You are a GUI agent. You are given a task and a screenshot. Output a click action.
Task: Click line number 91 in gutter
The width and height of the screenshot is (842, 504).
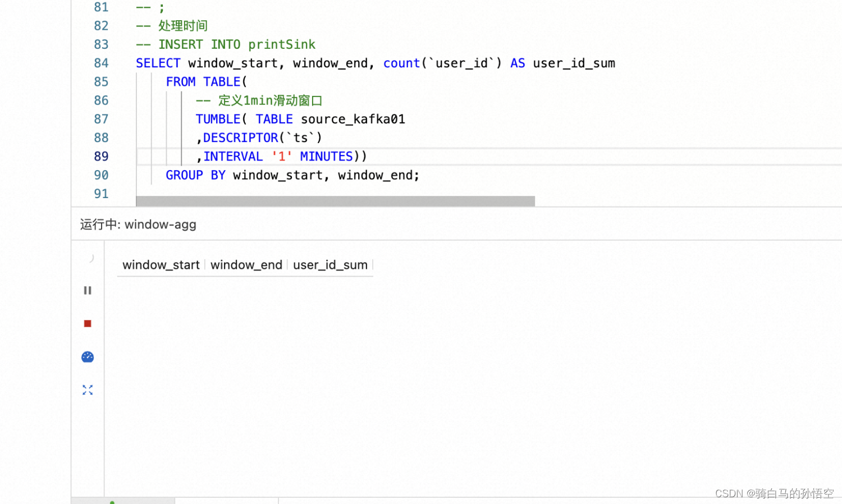[101, 194]
